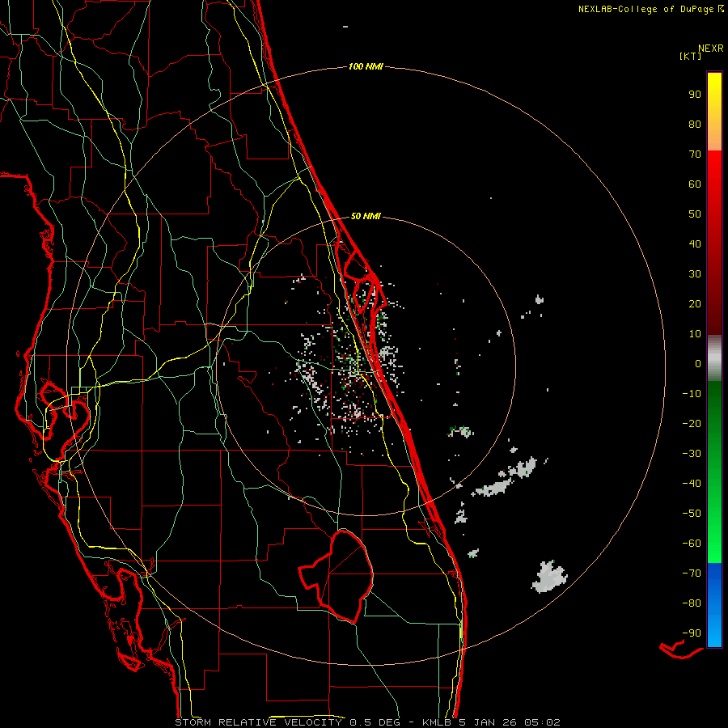Click the 05:02 time stamp
Screen dimensions: 728x728
coord(542,722)
